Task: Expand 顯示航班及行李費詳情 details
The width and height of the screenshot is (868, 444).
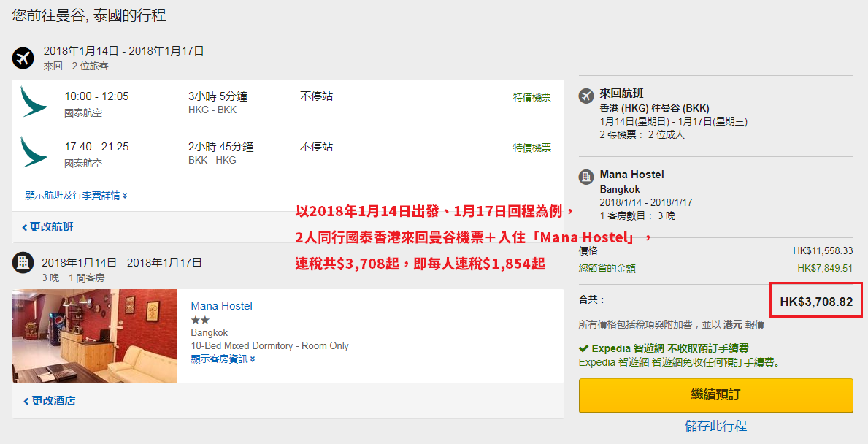Action: (77, 196)
